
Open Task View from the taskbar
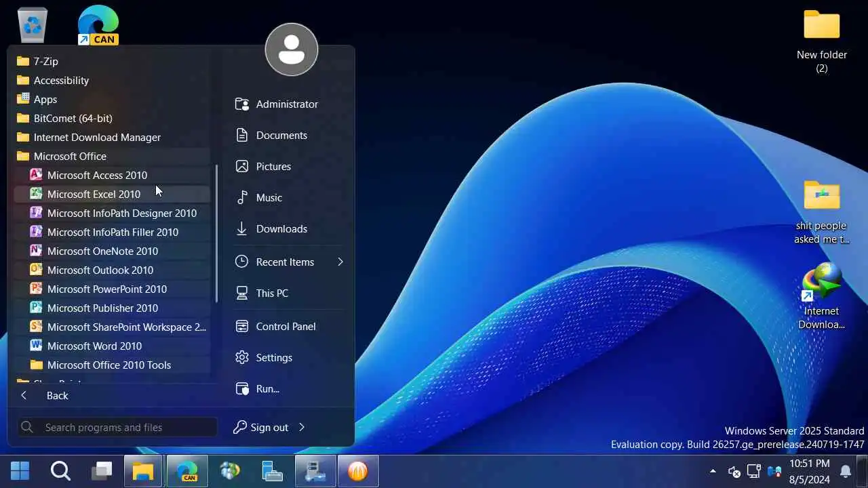coord(102,470)
